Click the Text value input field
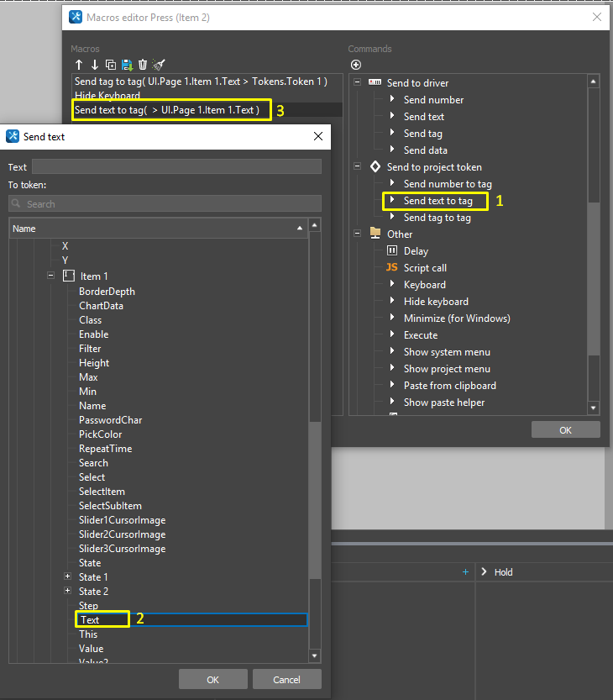Screen dimensions: 613x700 pos(176,166)
